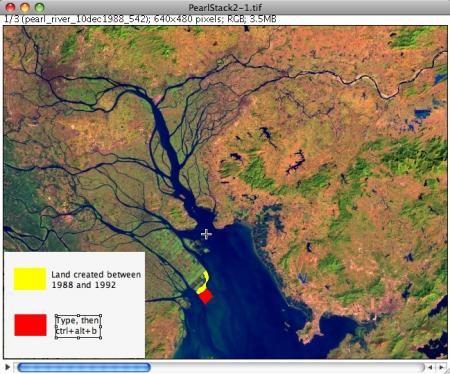Click top-right handle of the text box

[x=101, y=315]
